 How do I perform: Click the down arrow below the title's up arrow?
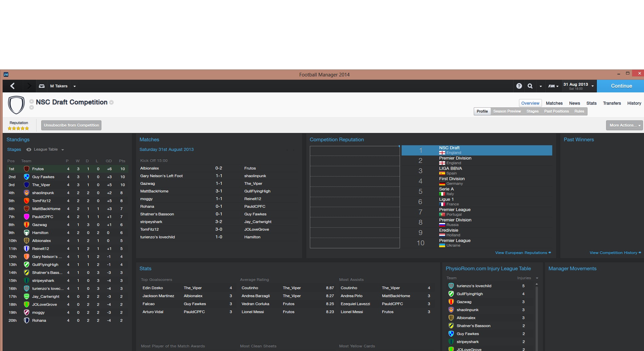(x=32, y=107)
